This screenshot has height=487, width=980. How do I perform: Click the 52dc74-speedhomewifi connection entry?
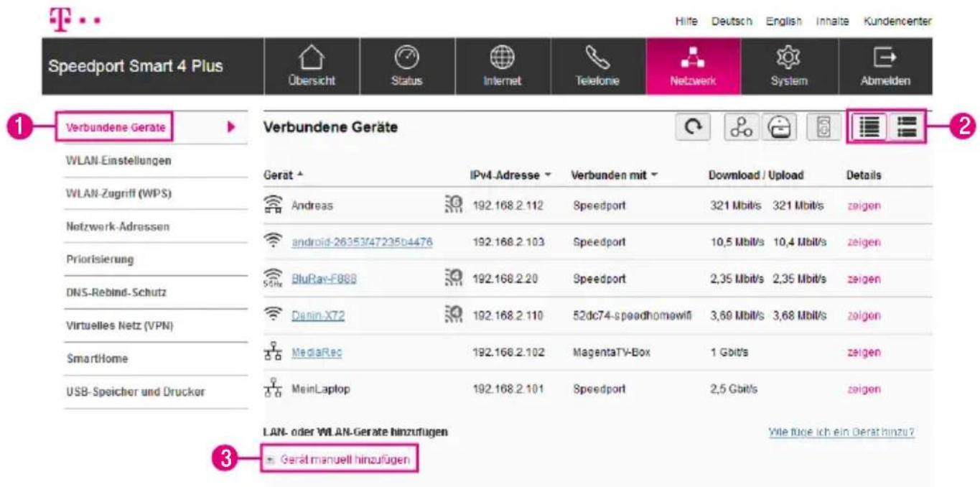tap(632, 315)
